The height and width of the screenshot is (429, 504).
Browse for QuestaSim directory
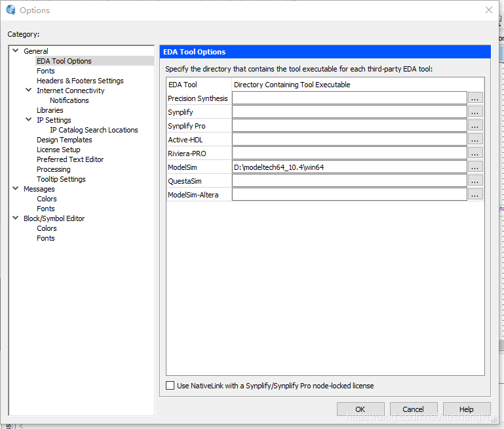pyautogui.click(x=475, y=181)
